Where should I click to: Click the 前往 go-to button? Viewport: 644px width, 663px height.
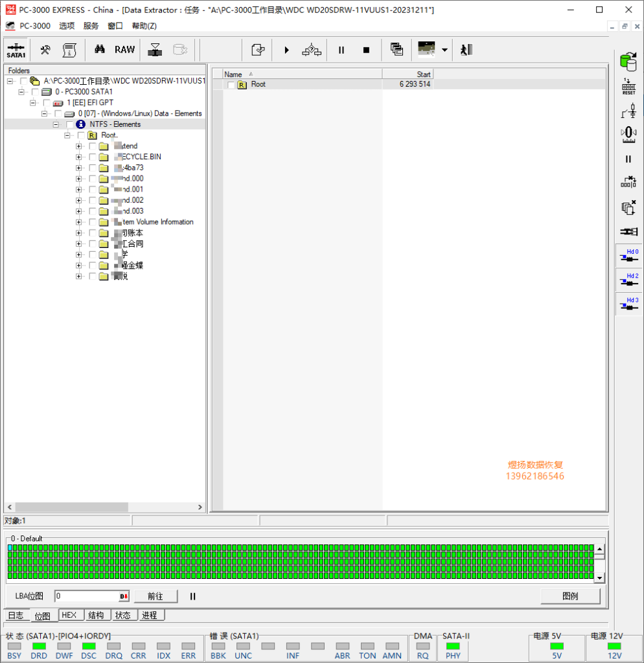[x=155, y=596]
